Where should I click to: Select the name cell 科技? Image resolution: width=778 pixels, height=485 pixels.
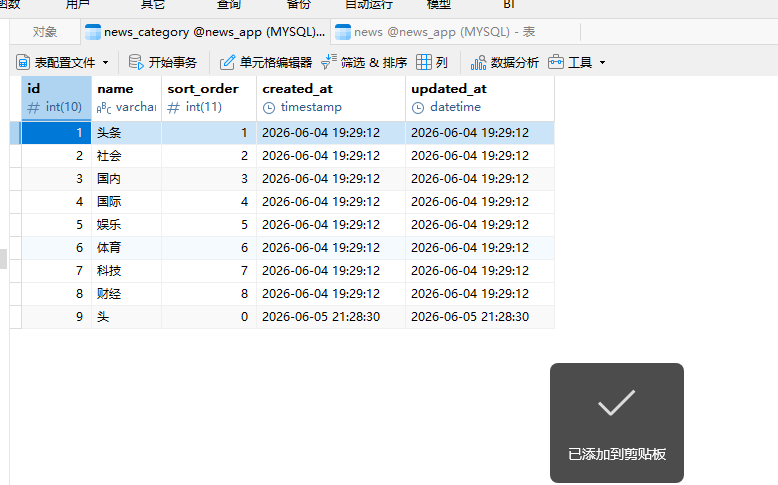click(127, 271)
